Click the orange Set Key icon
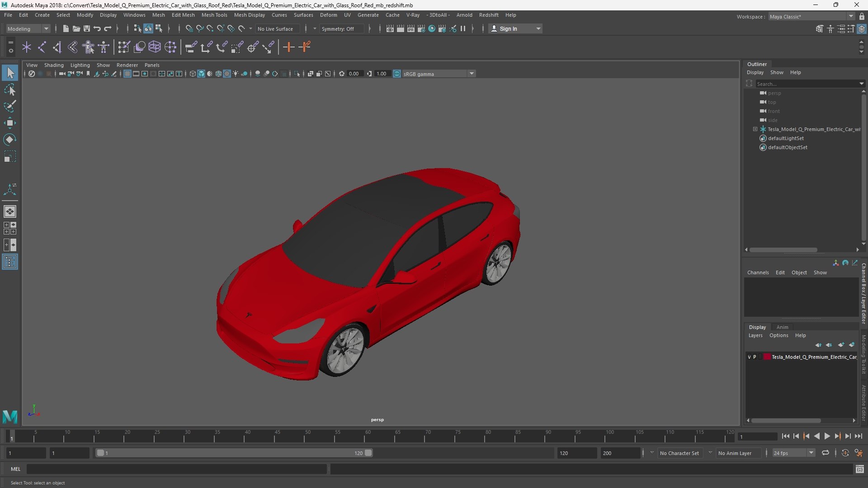Viewport: 868px width, 488px height. [288, 47]
